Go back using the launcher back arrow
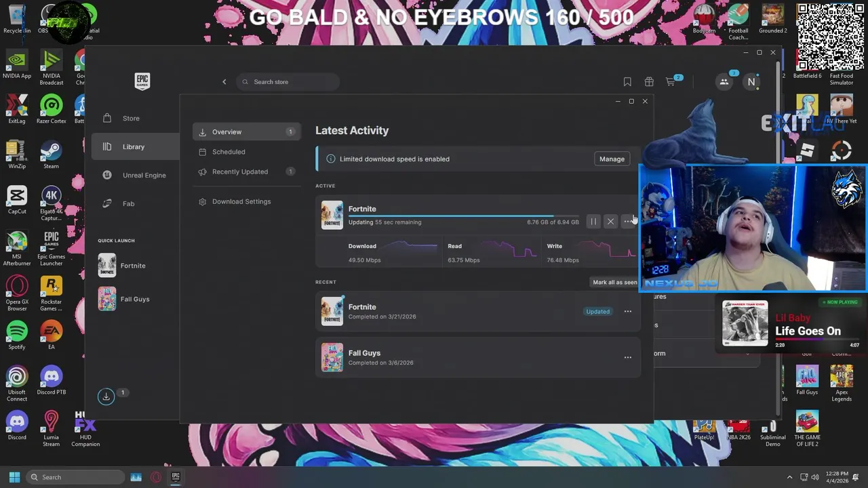The width and height of the screenshot is (868, 488). tap(224, 82)
